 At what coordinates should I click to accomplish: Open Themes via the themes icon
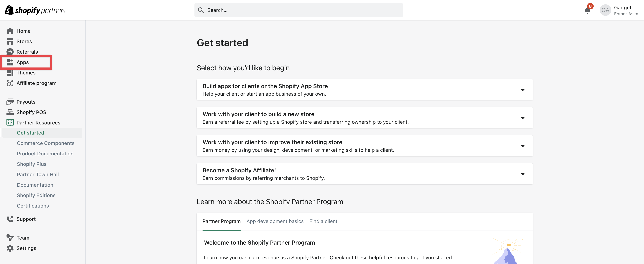10,72
